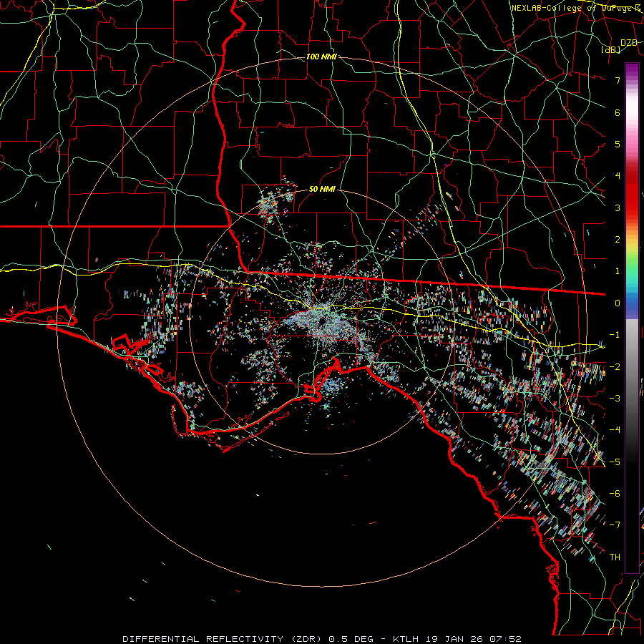
Task: Click the -1 value on color scale
Action: pos(615,335)
